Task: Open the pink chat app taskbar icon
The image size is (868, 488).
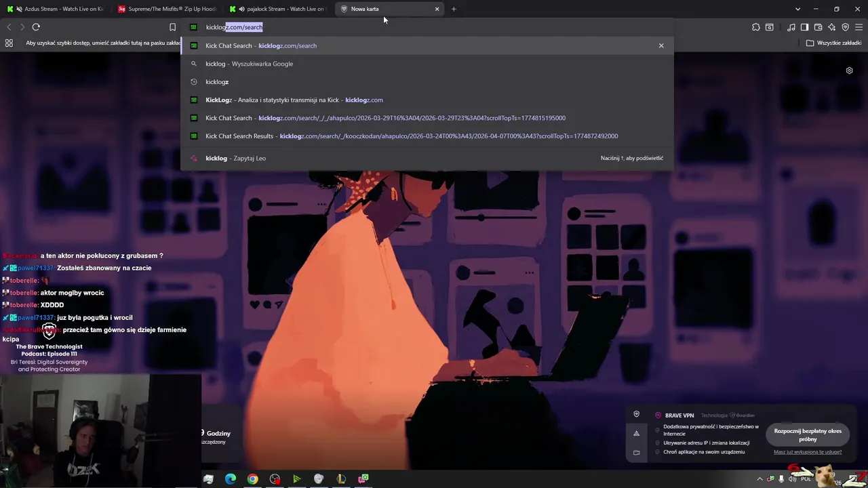Action: [364, 479]
